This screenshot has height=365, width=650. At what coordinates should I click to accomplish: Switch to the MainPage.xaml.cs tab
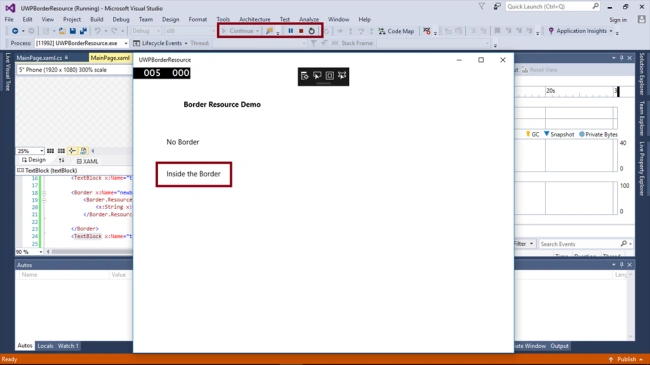pyautogui.click(x=39, y=58)
